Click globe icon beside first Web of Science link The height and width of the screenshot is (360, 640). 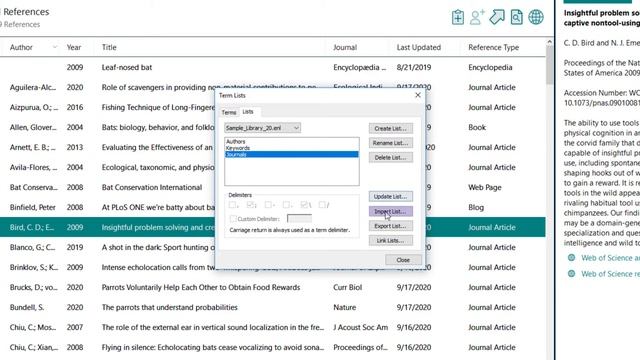(x=571, y=258)
